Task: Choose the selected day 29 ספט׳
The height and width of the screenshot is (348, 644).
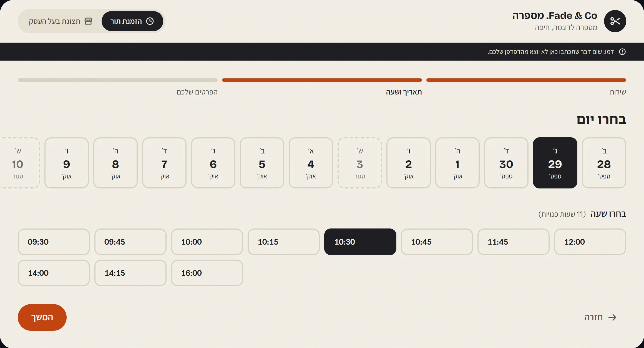Action: [555, 163]
